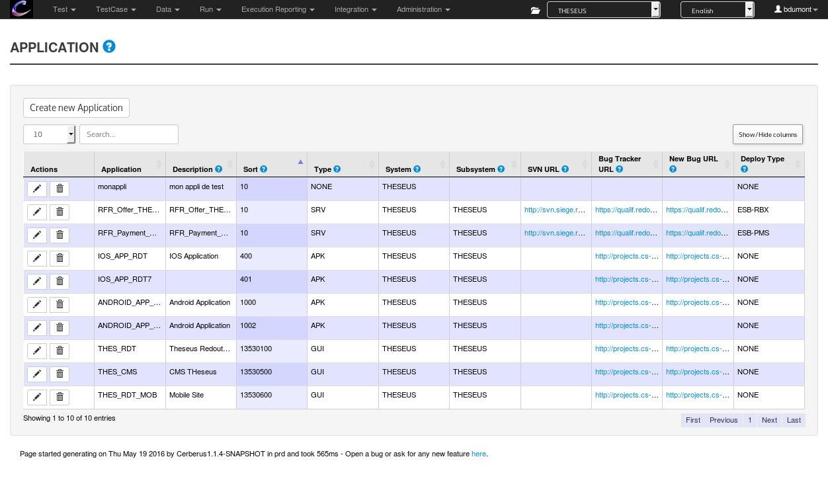Screen dimensions: 828x504
Task: Open the Administration menu
Action: (423, 9)
